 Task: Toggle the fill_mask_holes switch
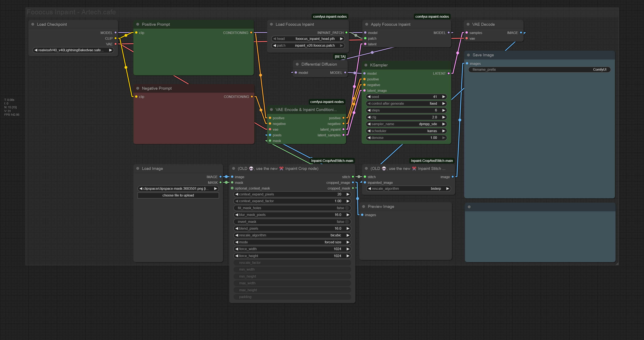(347, 208)
